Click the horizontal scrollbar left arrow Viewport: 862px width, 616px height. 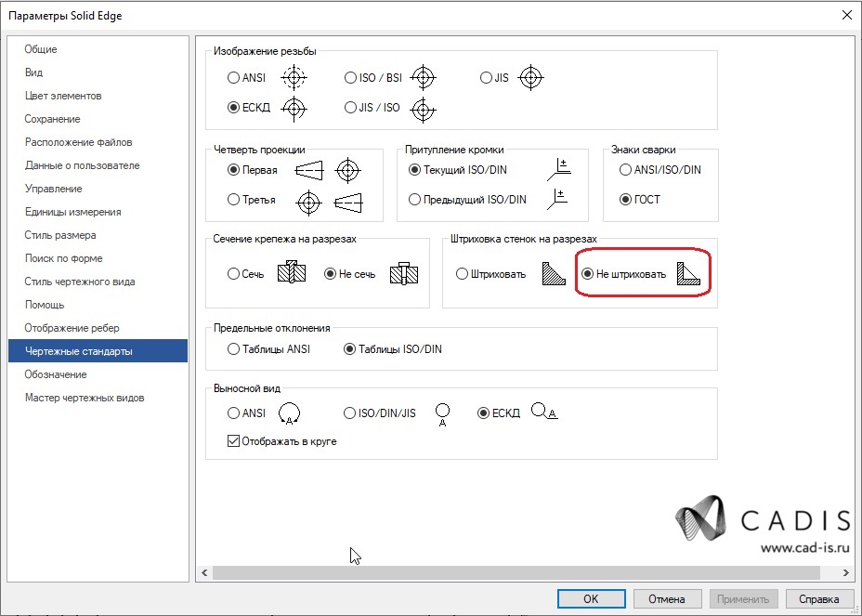204,572
